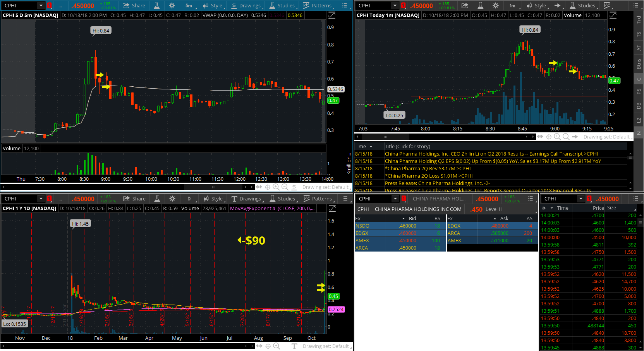Image resolution: width=644 pixels, height=351 pixels.
Task: Open the gear icon in the Time and Sales panel
Action: pos(544,208)
